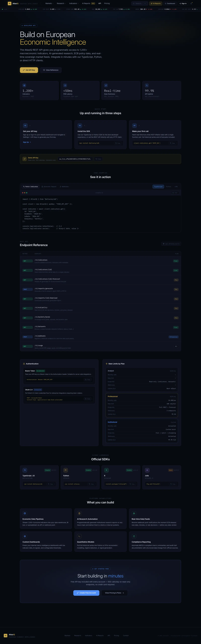The image size is (201, 644).
Task: Open the Dashboard button in header
Action: (170, 4)
